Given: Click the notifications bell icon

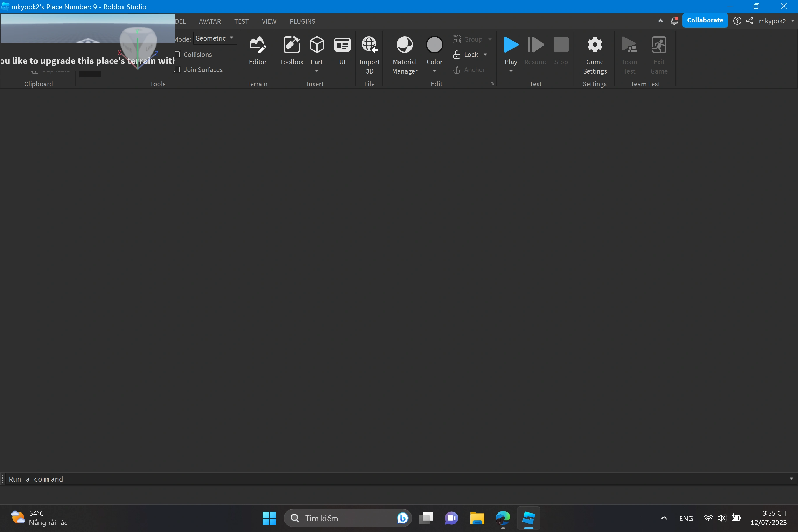Looking at the screenshot, I should pyautogui.click(x=674, y=21).
